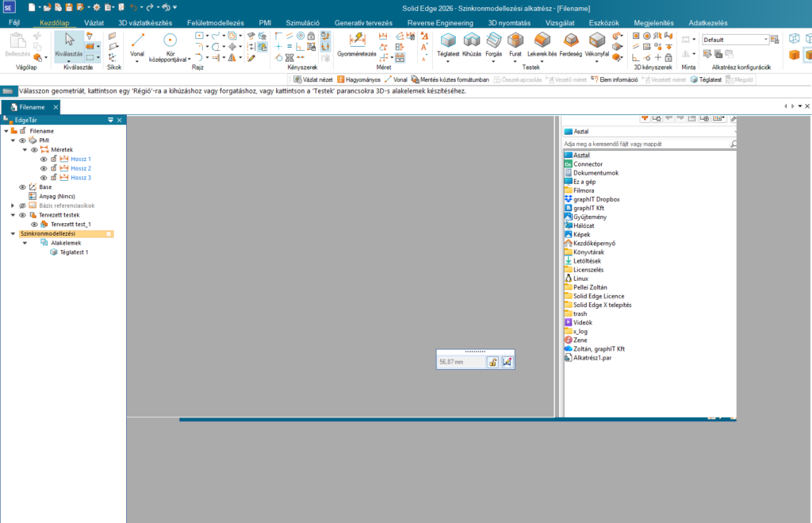Click Mentés köztes formátumban button
The width and height of the screenshot is (812, 523).
click(x=449, y=79)
